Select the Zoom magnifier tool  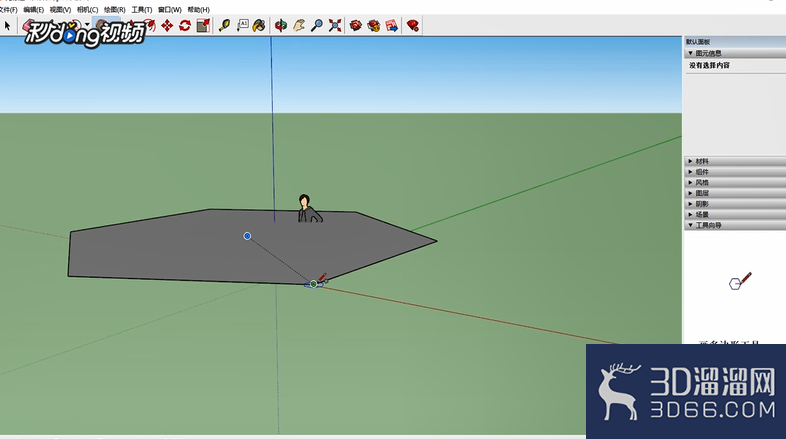[317, 26]
